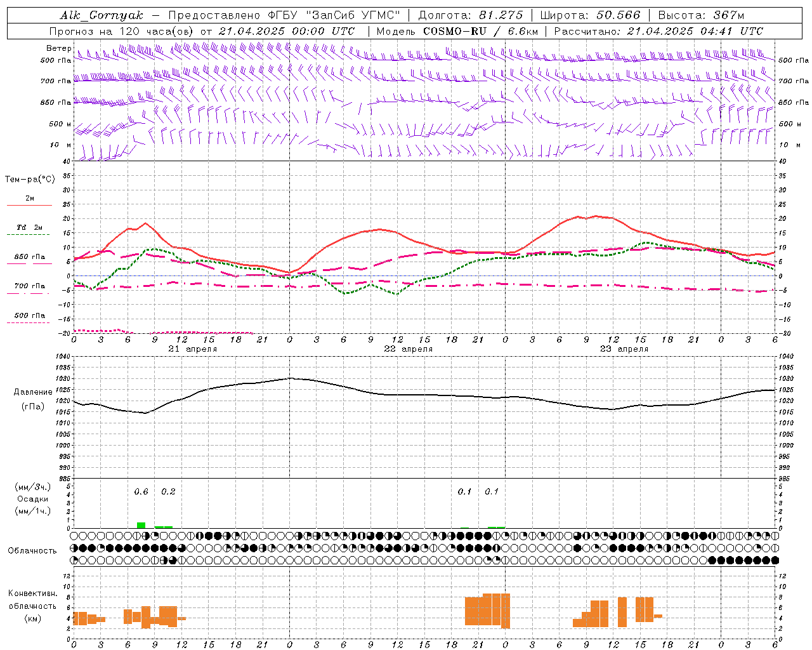Screen dimensions: 812x650
Task: Click the 0.6 precipitation value
Action: (x=141, y=491)
